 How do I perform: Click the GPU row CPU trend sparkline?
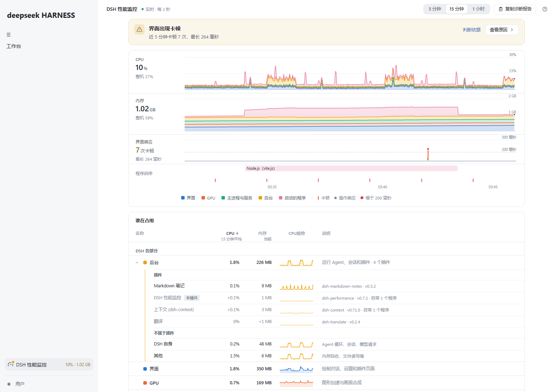(296, 383)
